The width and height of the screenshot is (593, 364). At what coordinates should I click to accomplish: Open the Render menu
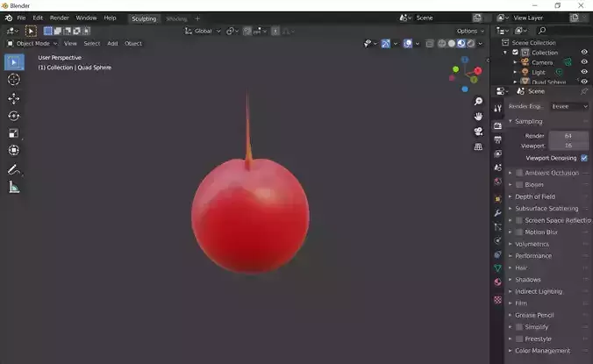(x=60, y=18)
